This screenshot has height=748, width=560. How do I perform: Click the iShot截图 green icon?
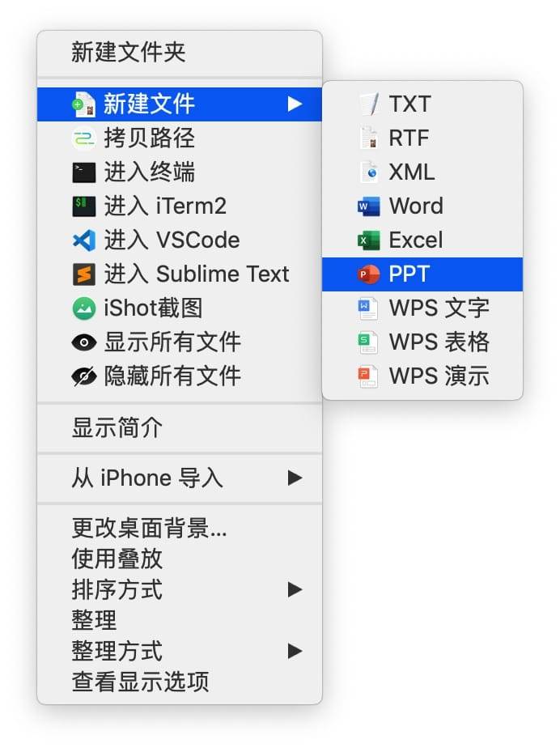[x=84, y=308]
